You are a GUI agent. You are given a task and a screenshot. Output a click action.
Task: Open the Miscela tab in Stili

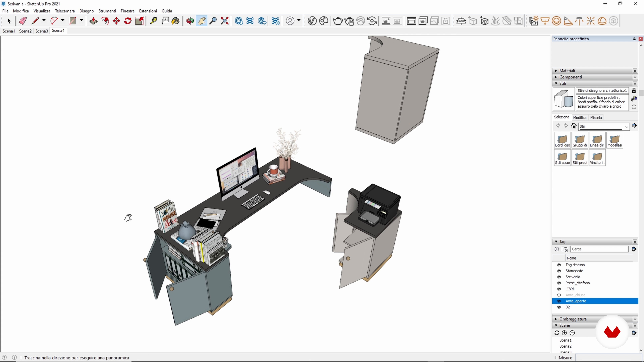point(596,118)
